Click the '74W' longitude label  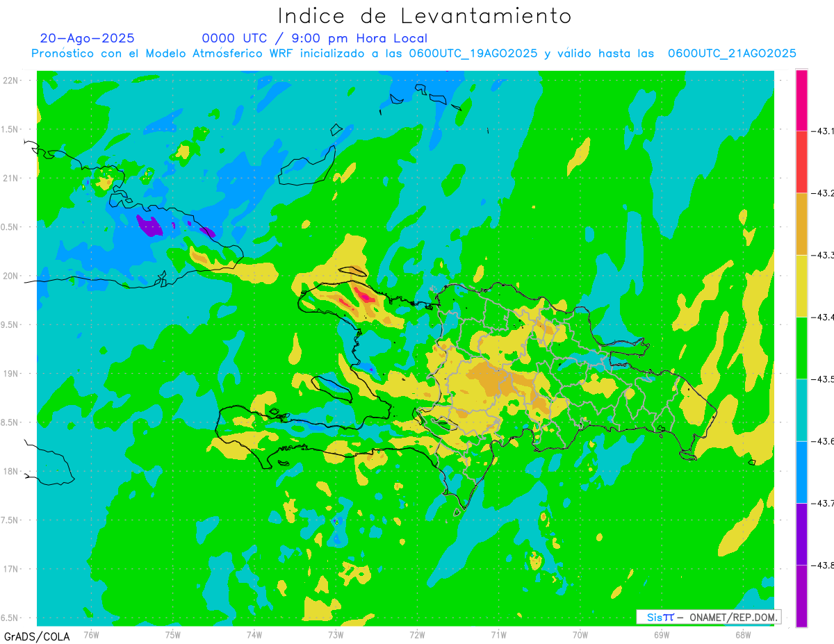254,634
